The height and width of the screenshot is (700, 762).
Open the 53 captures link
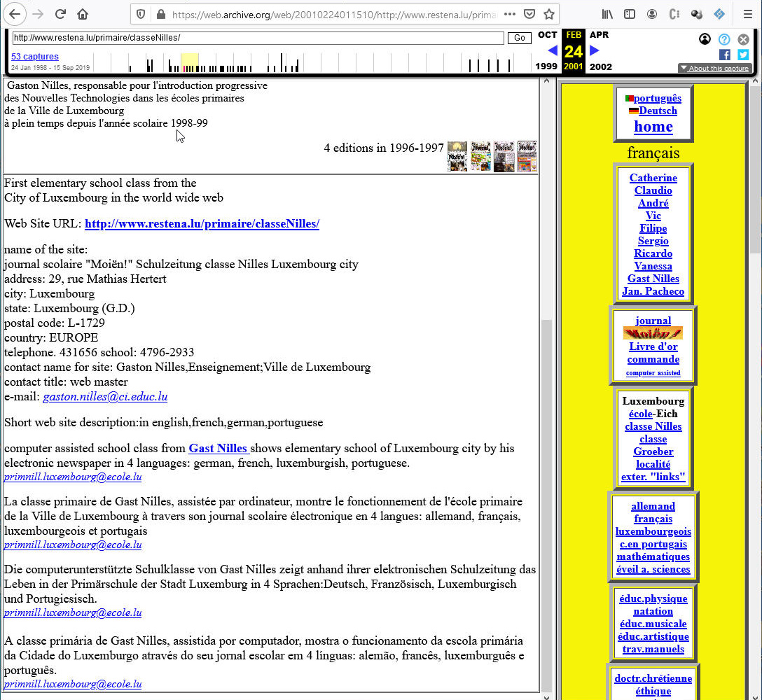[x=34, y=56]
